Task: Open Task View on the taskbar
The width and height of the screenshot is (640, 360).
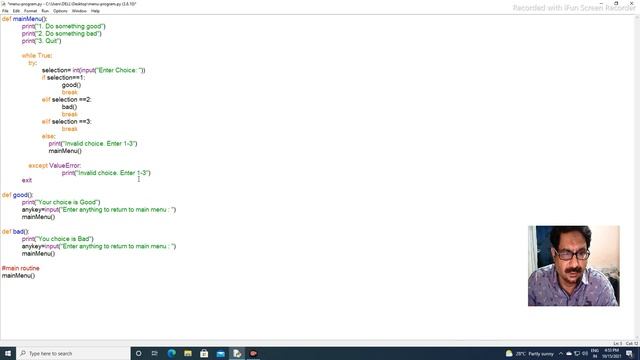Action: pos(155,353)
